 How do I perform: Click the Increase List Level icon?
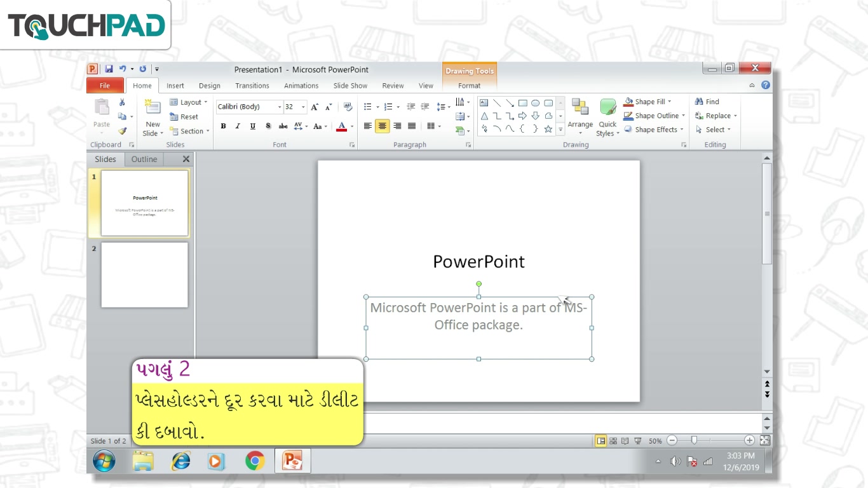point(425,107)
